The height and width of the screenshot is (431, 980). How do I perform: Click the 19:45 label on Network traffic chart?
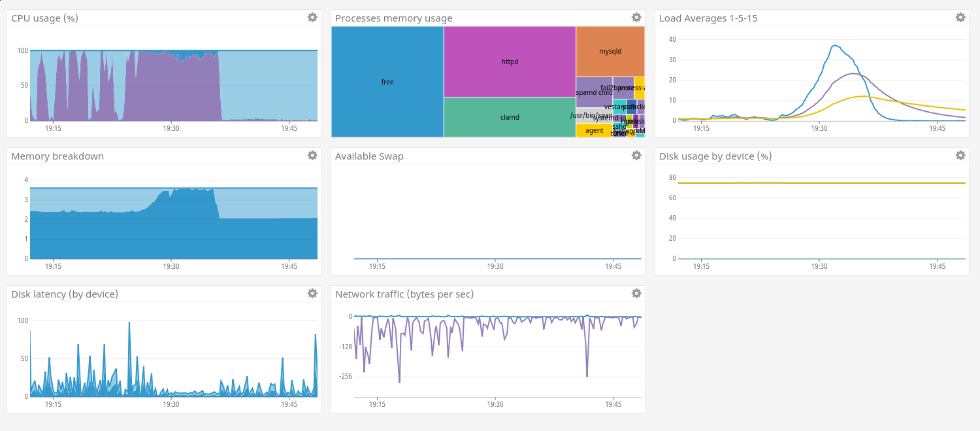tap(613, 404)
